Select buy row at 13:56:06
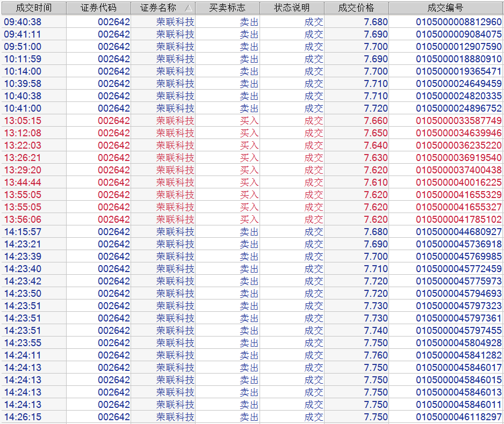This screenshot has width=504, height=424. tap(252, 220)
